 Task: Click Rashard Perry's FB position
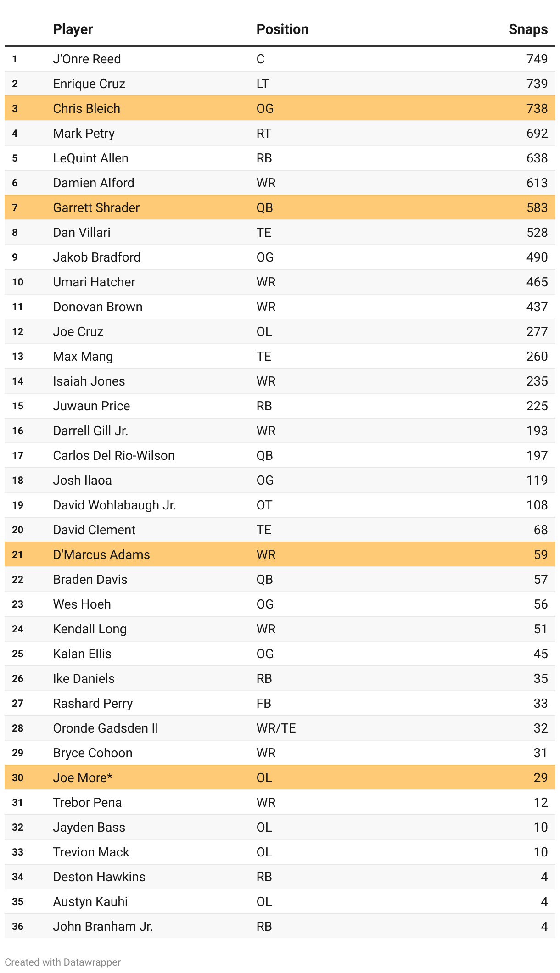pyautogui.click(x=264, y=703)
